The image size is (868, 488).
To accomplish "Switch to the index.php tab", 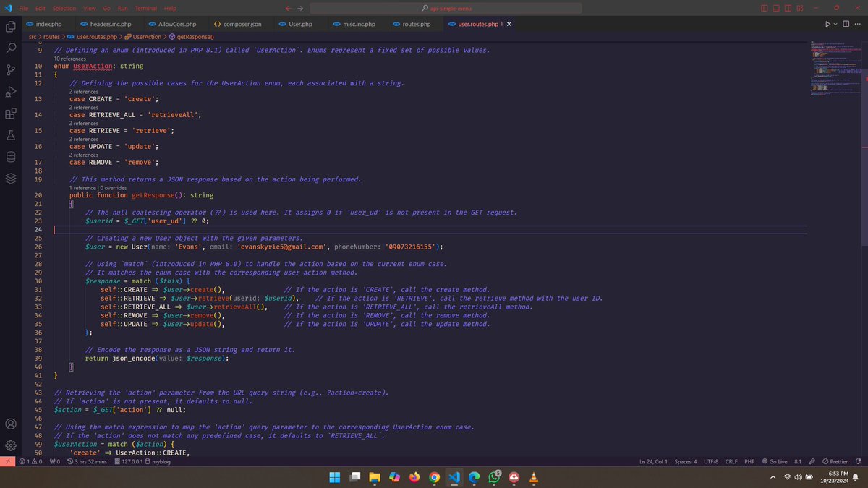I will click(48, 24).
